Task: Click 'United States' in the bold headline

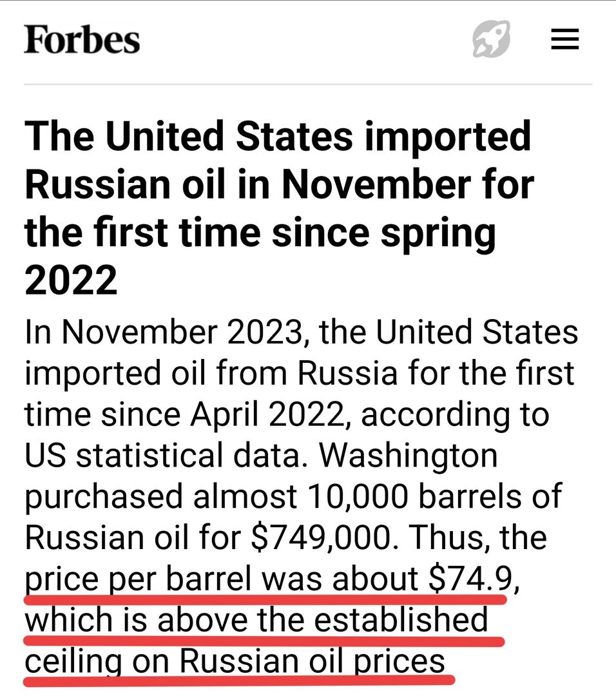Action: pos(229,136)
